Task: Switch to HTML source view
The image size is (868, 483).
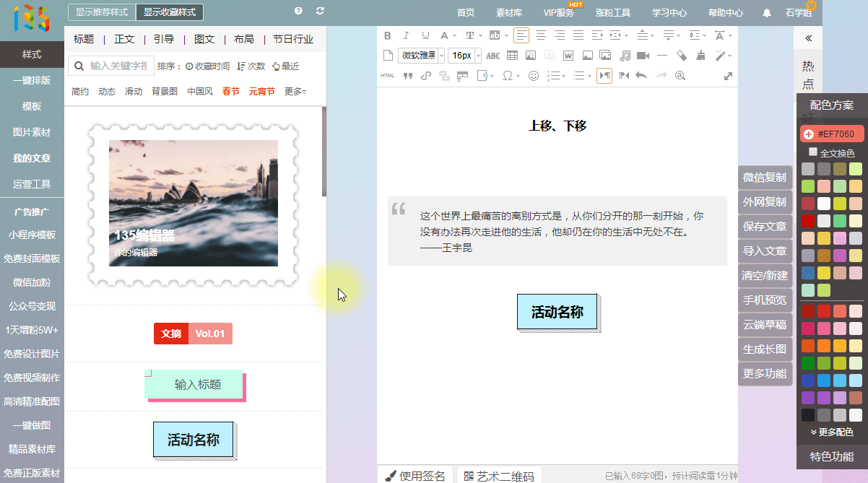Action: pos(388,76)
